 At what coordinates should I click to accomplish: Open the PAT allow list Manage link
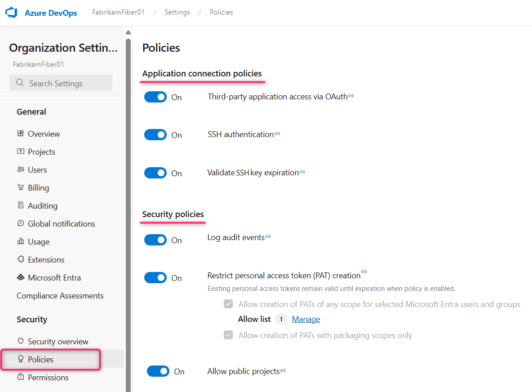click(306, 319)
